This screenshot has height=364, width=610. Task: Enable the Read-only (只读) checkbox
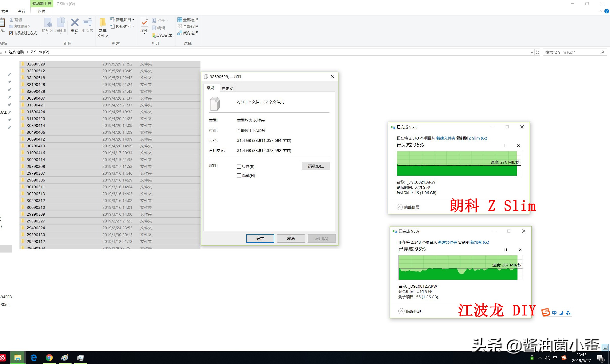(x=239, y=167)
